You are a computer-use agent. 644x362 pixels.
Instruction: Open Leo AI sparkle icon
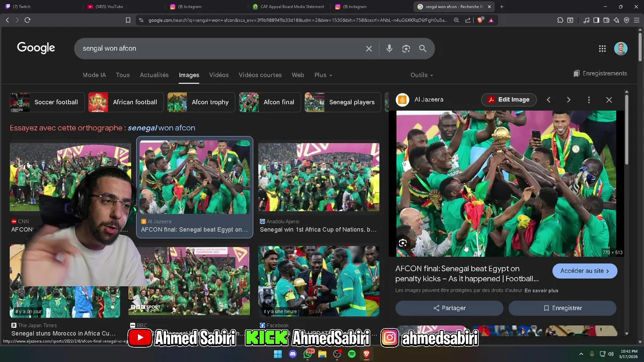616,20
